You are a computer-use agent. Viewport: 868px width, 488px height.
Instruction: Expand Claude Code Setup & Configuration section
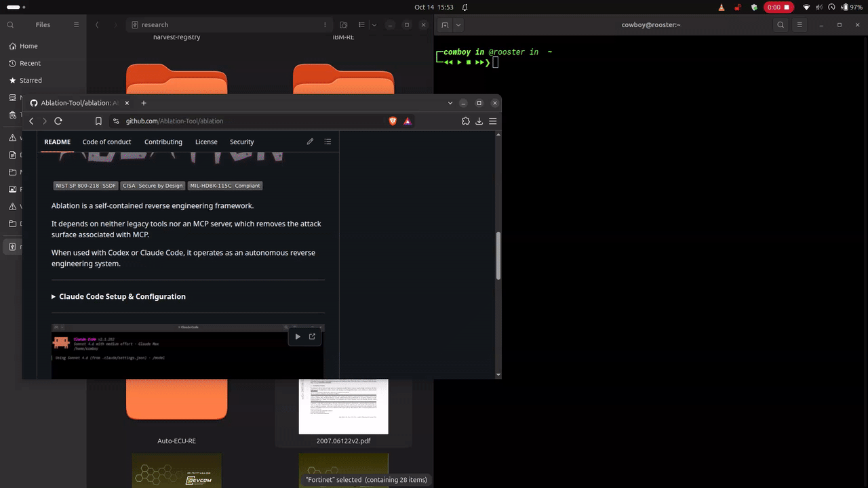(x=119, y=296)
